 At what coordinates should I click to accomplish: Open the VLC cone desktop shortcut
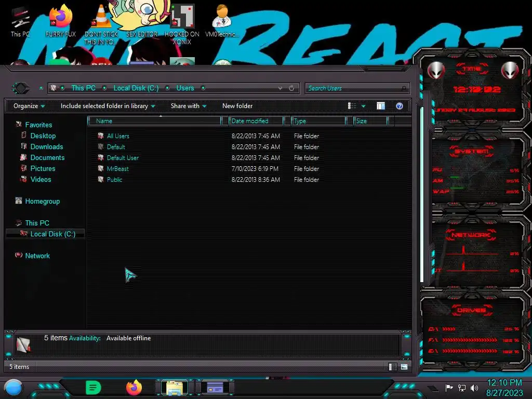101,25
